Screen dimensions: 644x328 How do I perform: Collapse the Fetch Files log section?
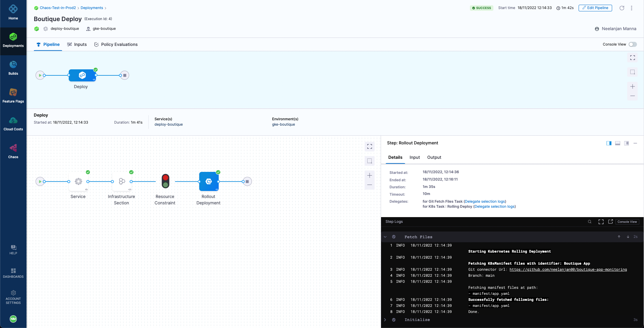(x=385, y=237)
